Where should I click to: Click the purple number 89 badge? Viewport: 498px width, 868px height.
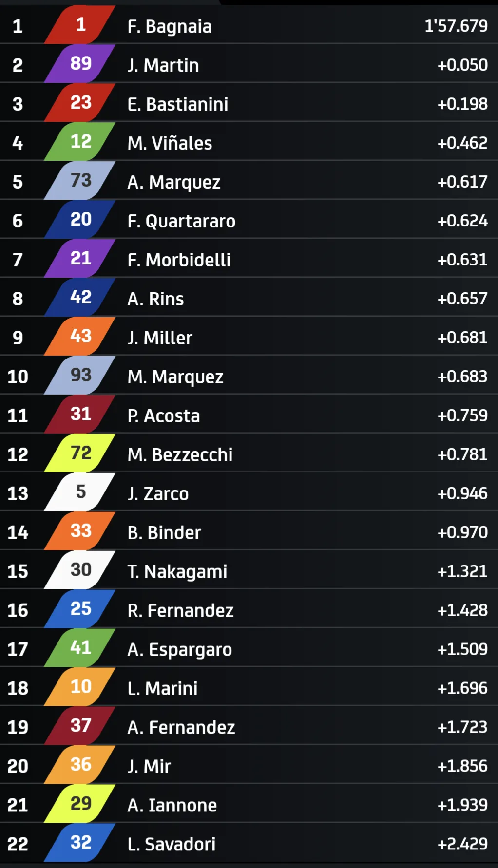pos(80,63)
